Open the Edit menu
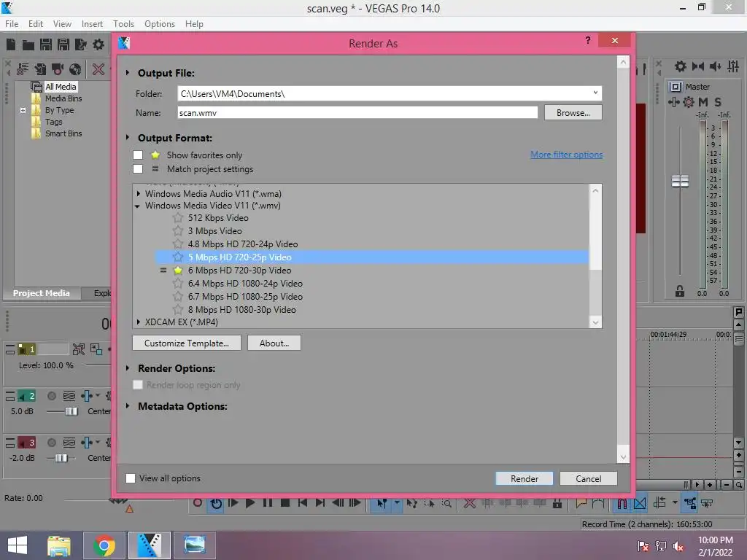Screen dimensions: 747x560 35,24
